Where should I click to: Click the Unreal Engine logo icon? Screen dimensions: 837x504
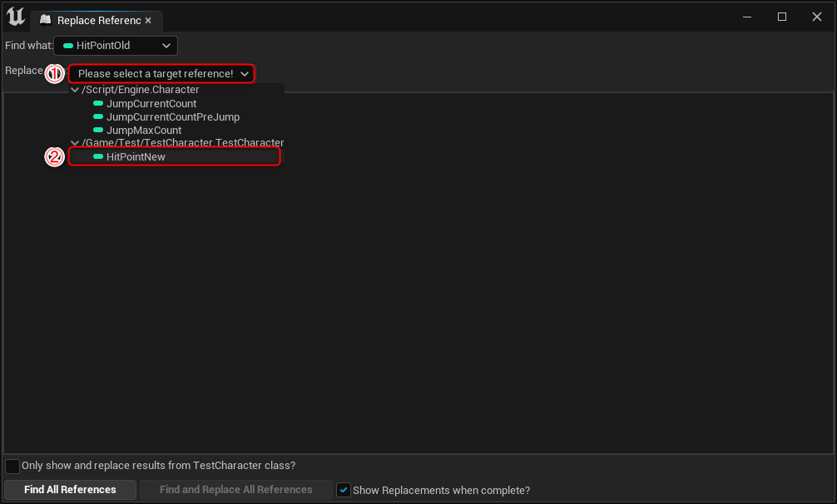pos(16,17)
